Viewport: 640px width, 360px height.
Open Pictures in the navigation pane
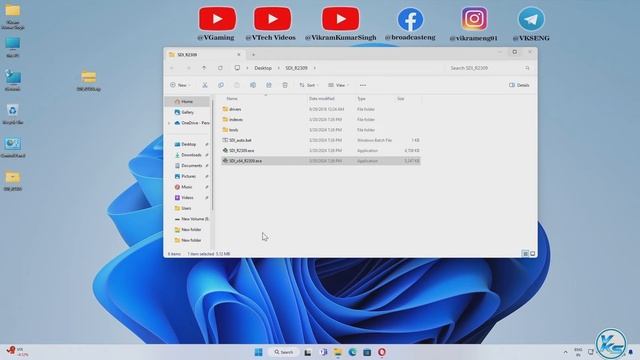[188, 176]
